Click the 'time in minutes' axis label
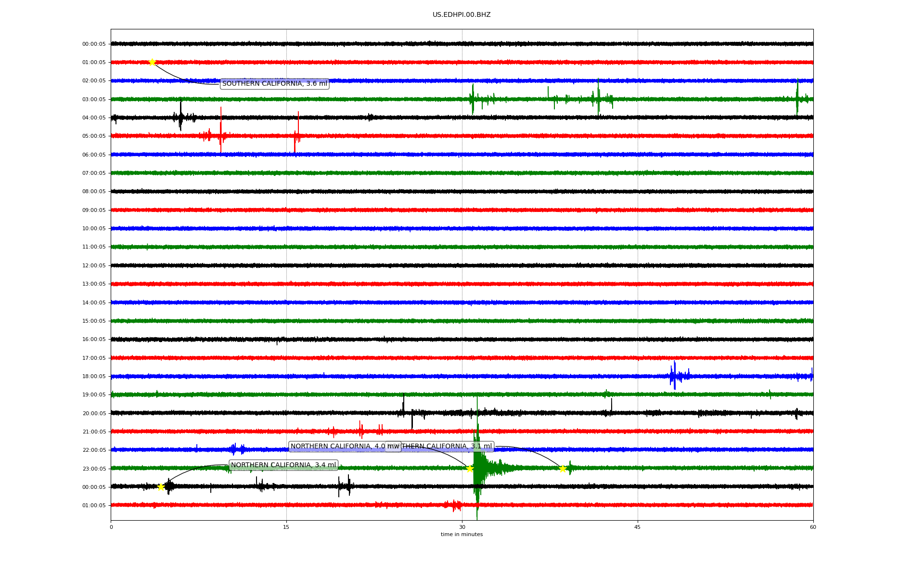 (x=462, y=535)
